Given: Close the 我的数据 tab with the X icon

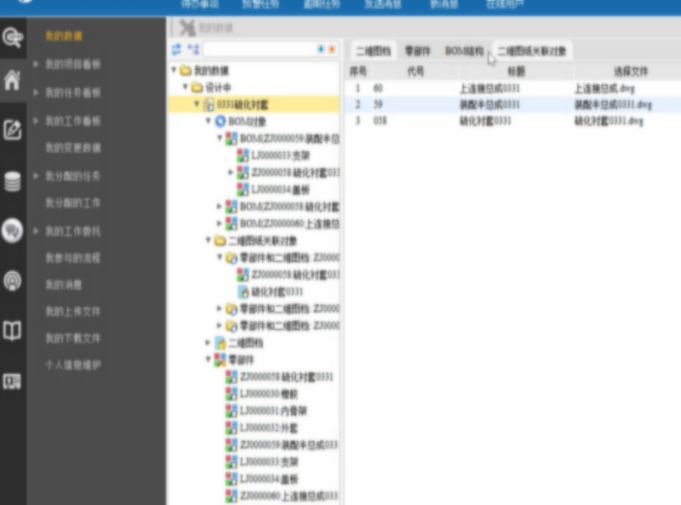Looking at the screenshot, I should click(x=188, y=28).
